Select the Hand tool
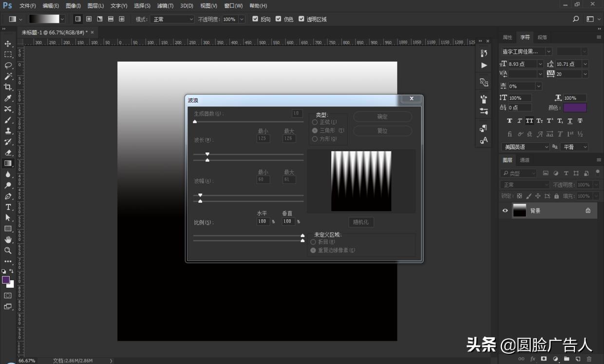604x364 pixels. (8, 239)
